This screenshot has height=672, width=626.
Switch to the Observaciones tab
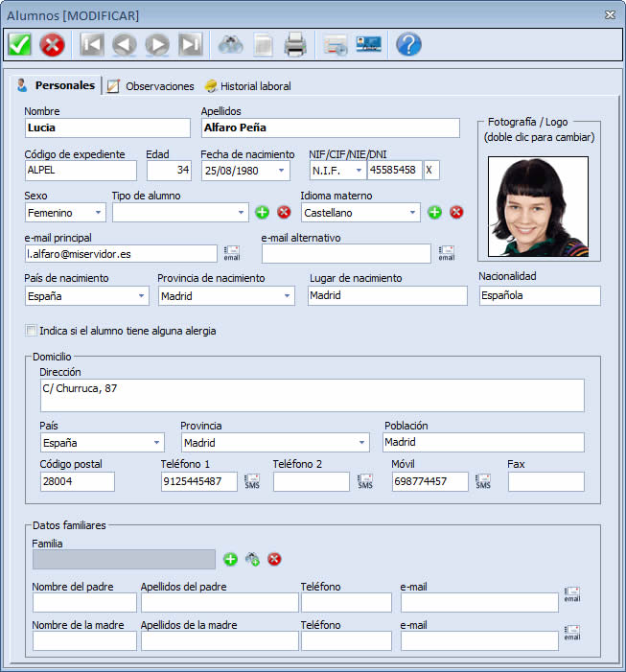(x=151, y=86)
